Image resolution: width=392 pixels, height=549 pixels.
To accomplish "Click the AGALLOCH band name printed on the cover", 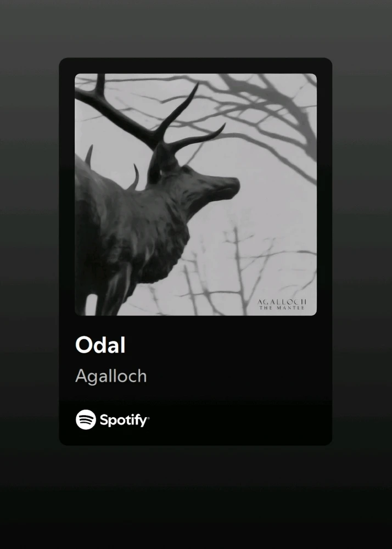I will pyautogui.click(x=282, y=302).
